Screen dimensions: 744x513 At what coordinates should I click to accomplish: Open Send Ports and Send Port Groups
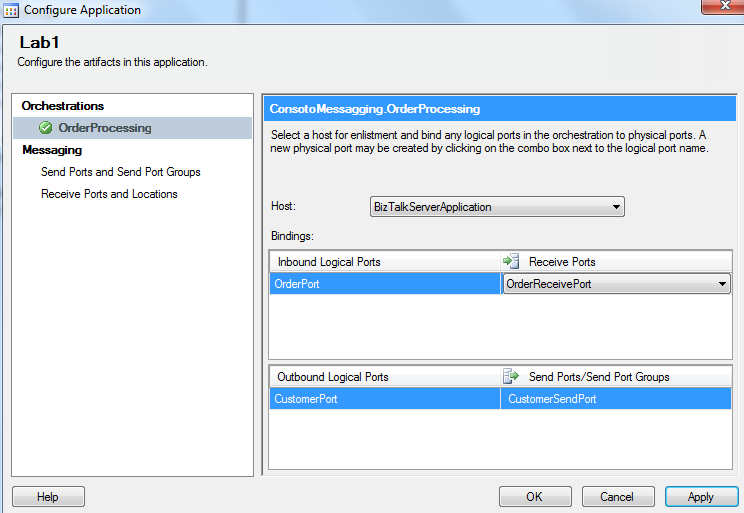click(x=121, y=172)
